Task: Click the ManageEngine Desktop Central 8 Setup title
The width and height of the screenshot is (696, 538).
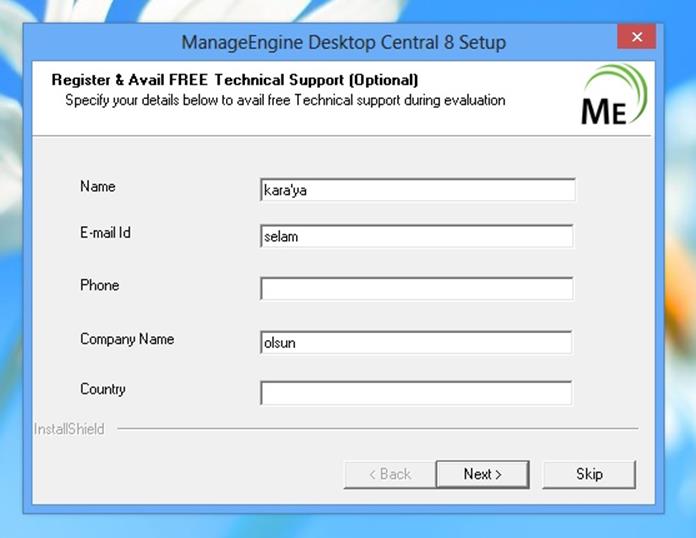Action: [344, 43]
